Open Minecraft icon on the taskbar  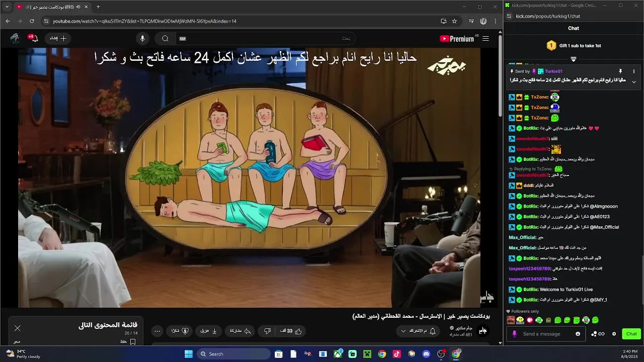[x=367, y=354]
